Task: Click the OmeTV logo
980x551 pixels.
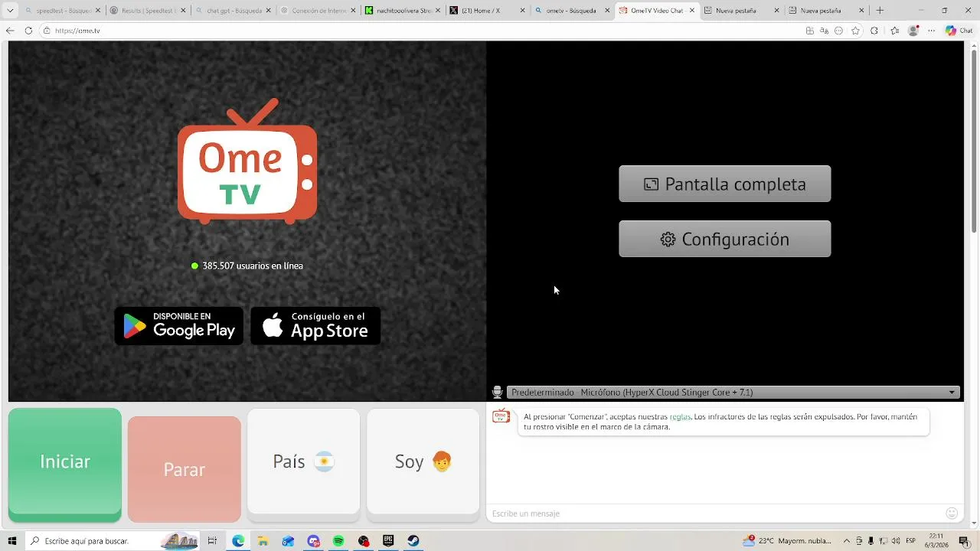Action: [247, 161]
